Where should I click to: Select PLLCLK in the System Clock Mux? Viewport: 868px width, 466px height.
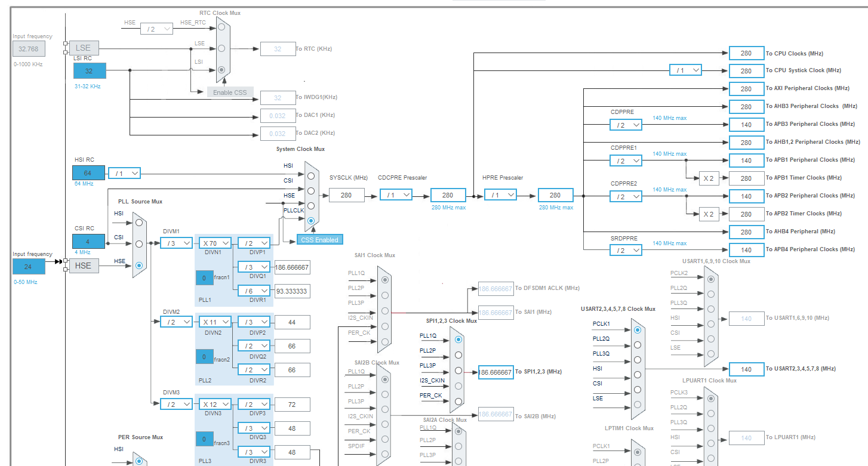coord(311,221)
